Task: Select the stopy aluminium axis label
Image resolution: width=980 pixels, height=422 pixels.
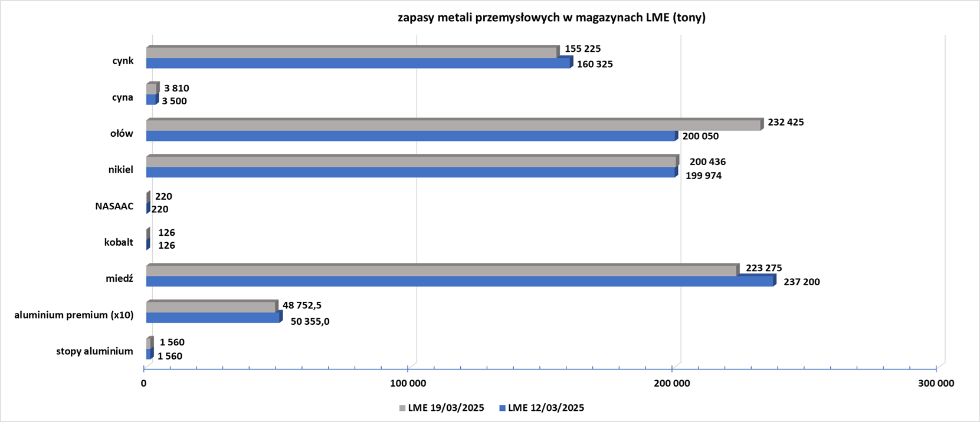Action: tap(94, 351)
